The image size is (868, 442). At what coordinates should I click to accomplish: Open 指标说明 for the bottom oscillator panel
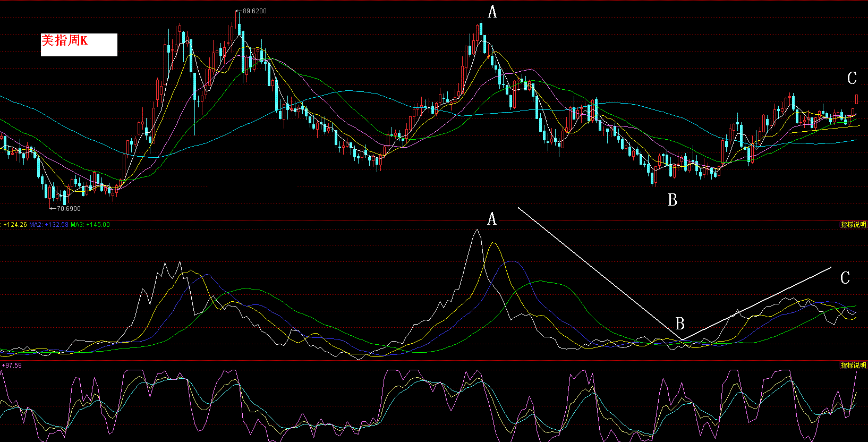(x=853, y=365)
